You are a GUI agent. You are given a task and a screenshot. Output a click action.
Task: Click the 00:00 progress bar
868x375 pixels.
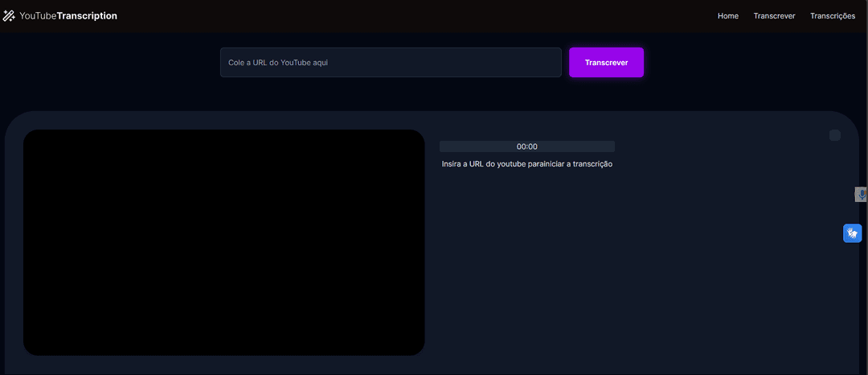[x=482, y=146]
